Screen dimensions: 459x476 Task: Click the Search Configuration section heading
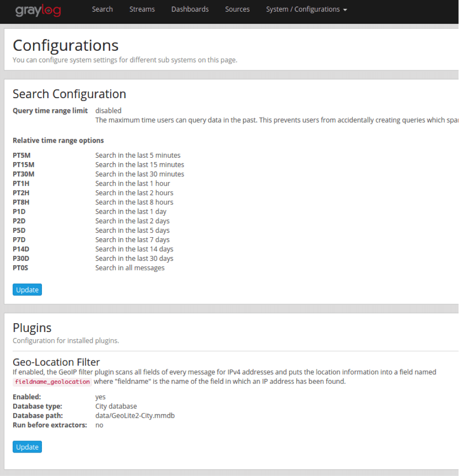69,94
